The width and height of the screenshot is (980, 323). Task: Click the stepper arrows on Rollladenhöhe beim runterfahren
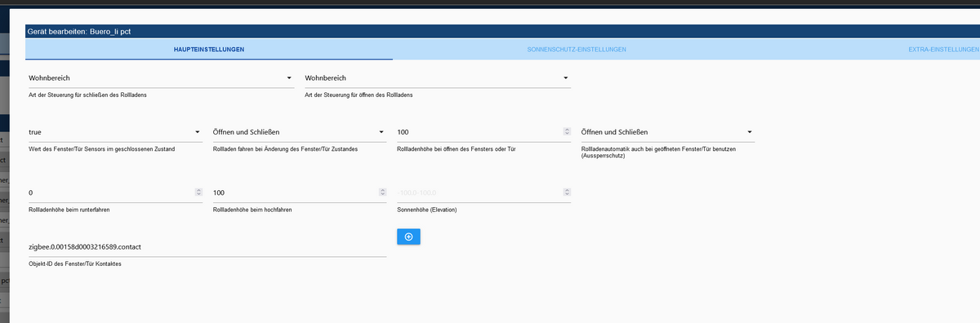(198, 192)
